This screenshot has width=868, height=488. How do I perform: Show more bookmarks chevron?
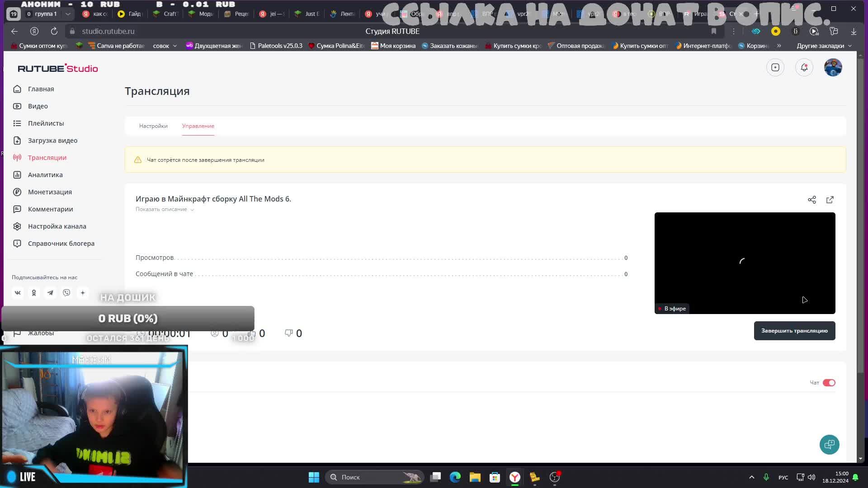779,46
